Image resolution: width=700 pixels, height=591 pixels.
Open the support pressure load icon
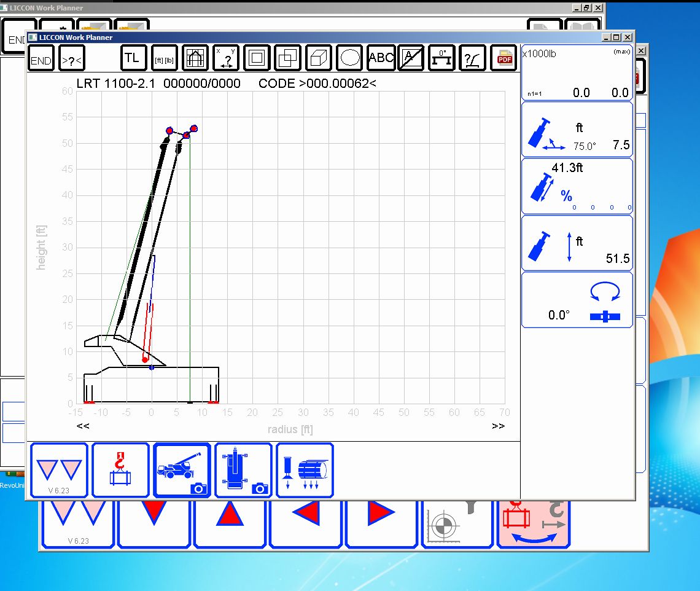coord(305,471)
